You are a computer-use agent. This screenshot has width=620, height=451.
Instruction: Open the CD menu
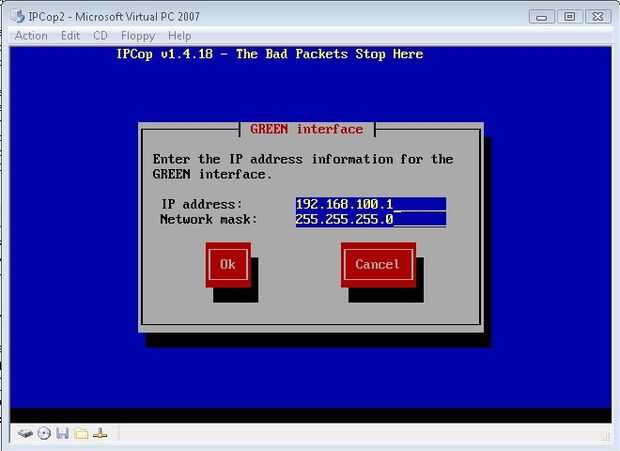100,36
